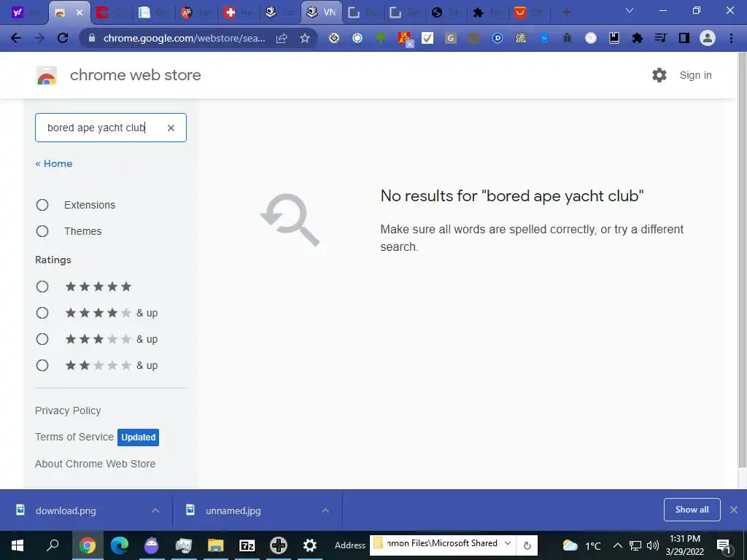747x560 pixels.
Task: Filter by four stars & up
Action: 42,313
